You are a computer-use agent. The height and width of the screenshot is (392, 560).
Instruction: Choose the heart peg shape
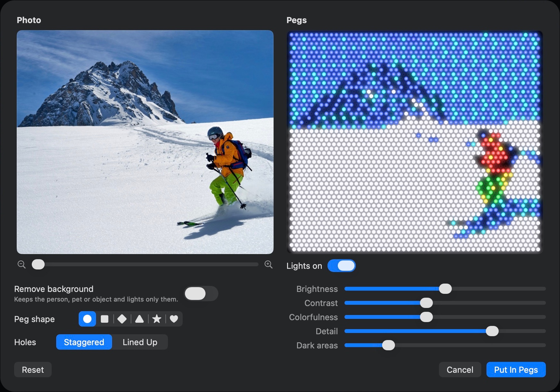coord(174,319)
